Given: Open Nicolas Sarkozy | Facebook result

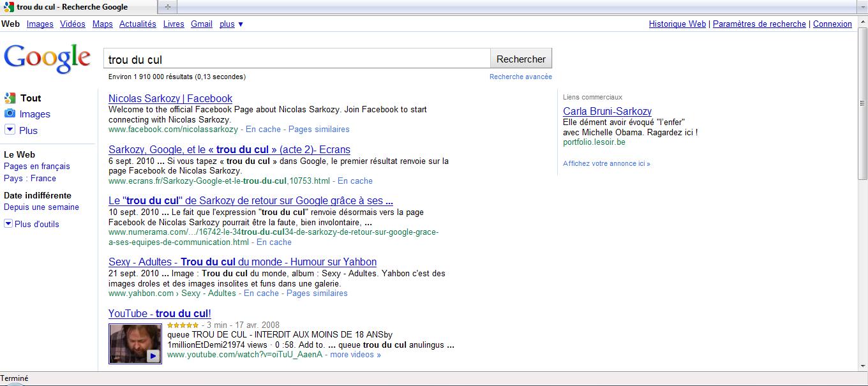Looking at the screenshot, I should pos(170,98).
